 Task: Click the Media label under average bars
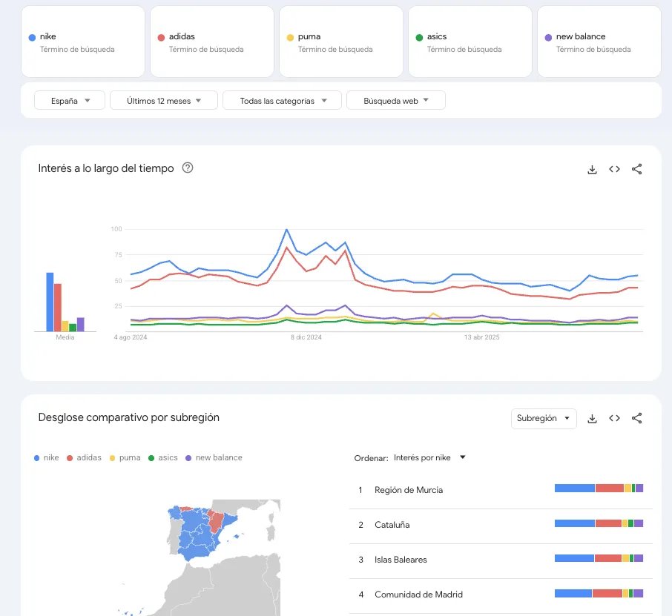65,337
